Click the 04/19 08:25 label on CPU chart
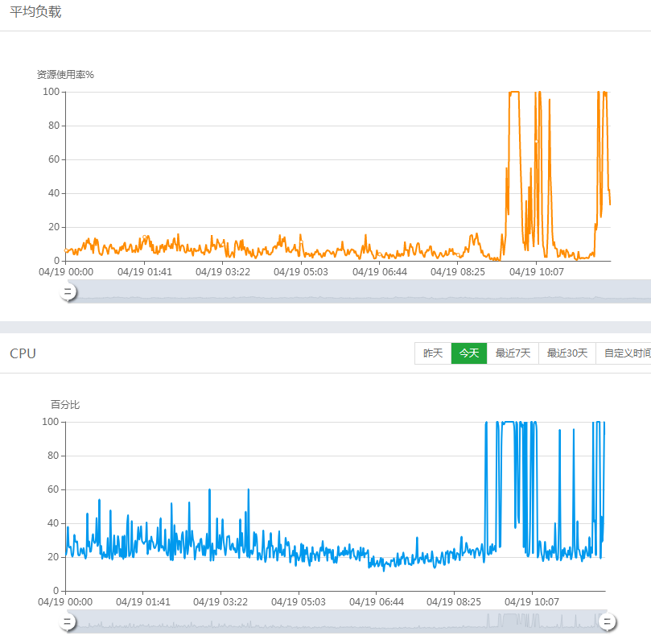This screenshot has width=651, height=644. click(453, 602)
